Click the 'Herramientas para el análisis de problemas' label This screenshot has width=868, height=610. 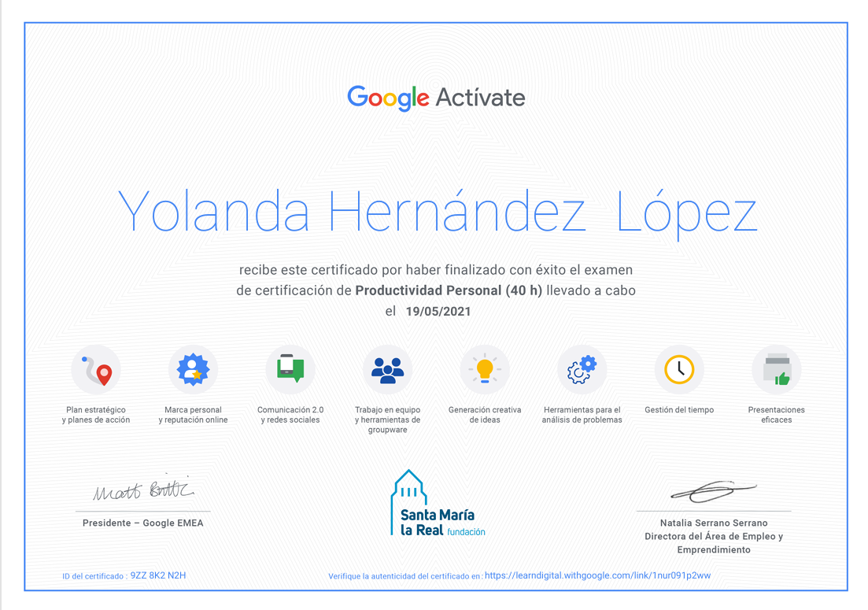(582, 415)
